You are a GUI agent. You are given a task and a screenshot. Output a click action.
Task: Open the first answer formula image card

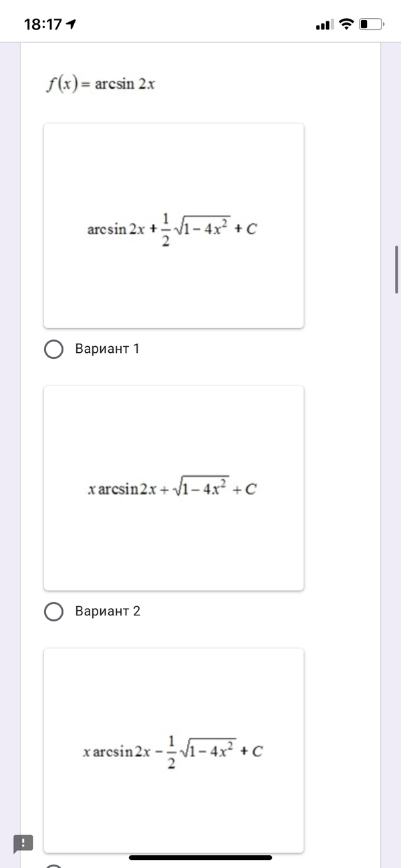(x=174, y=226)
